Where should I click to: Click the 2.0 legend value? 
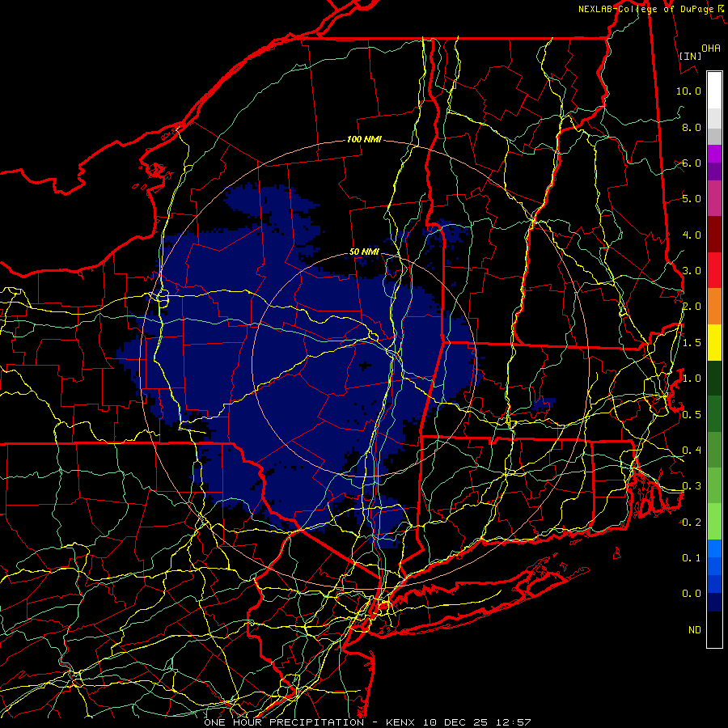tap(692, 307)
